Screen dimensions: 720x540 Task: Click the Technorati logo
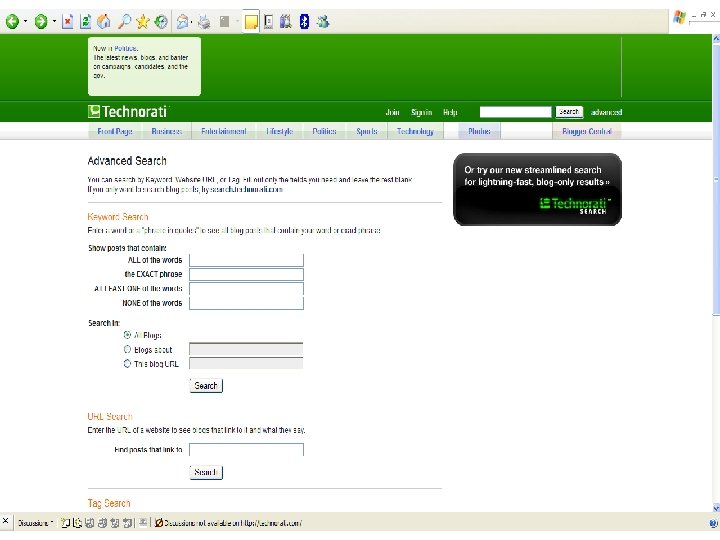(128, 112)
